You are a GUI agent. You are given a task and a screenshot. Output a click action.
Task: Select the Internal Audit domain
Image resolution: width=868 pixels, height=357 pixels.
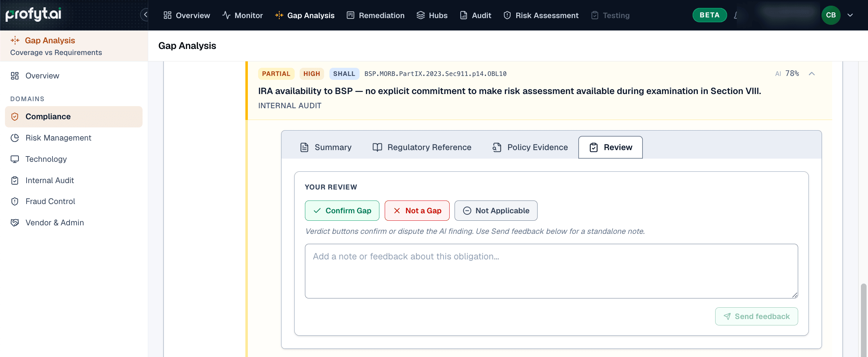(74, 180)
